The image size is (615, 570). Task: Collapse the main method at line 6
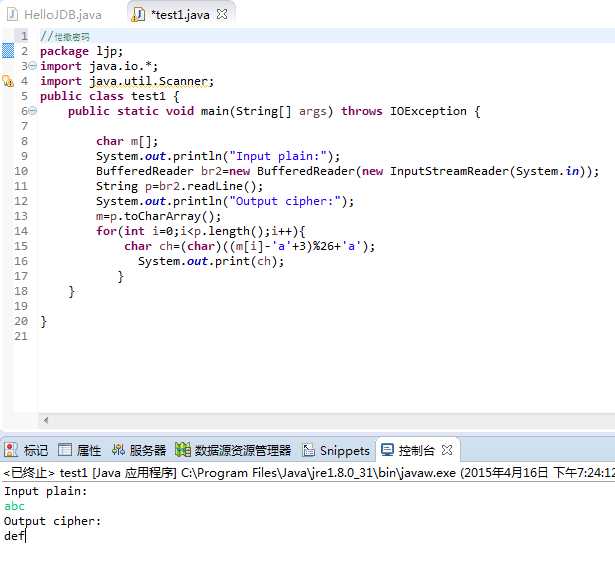tap(33, 111)
